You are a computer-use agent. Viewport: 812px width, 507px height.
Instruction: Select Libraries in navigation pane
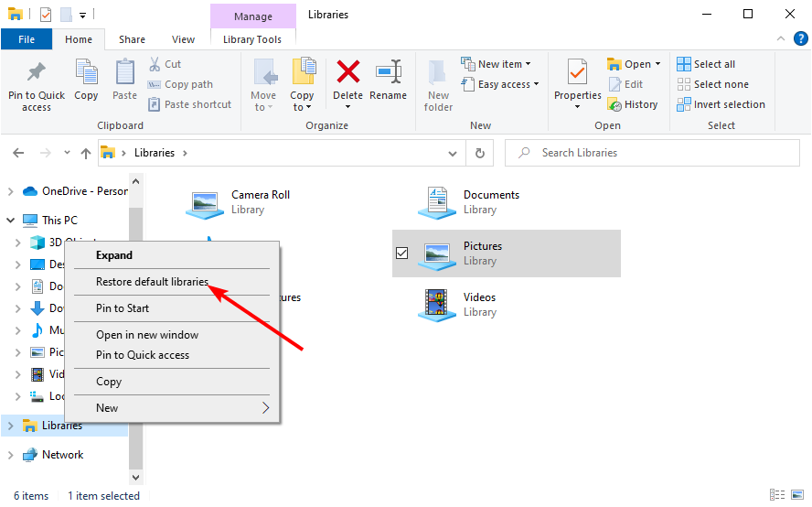pos(61,426)
